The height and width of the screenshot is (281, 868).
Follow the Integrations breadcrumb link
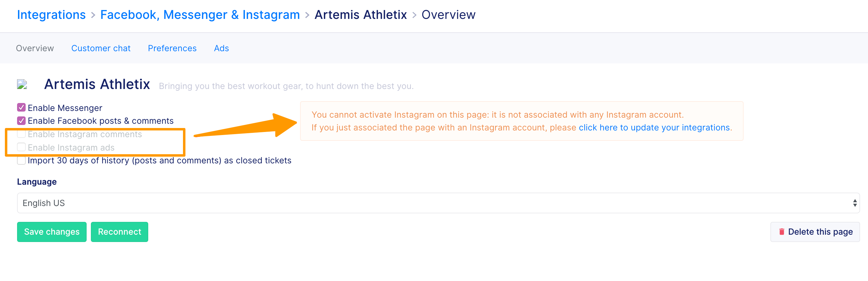pyautogui.click(x=51, y=15)
